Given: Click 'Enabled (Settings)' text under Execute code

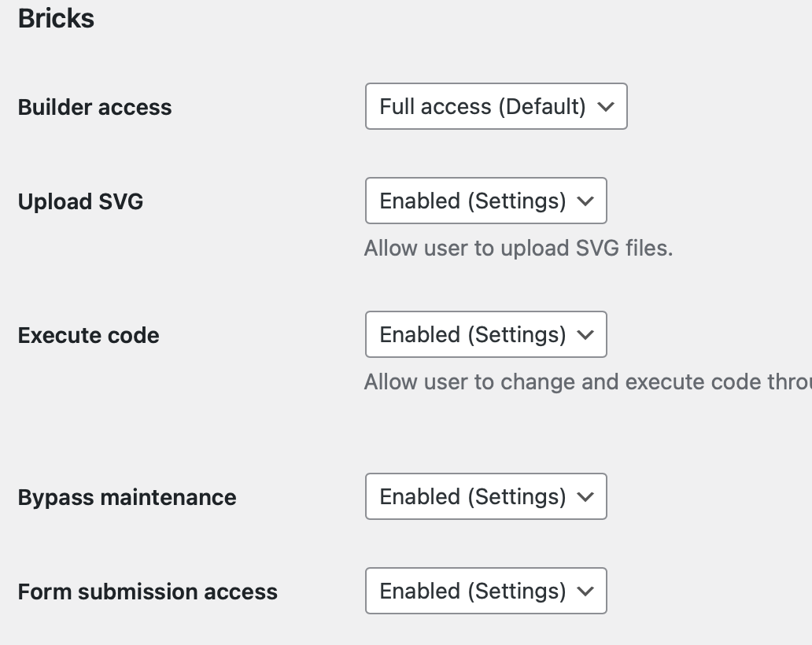Looking at the screenshot, I should (x=473, y=335).
